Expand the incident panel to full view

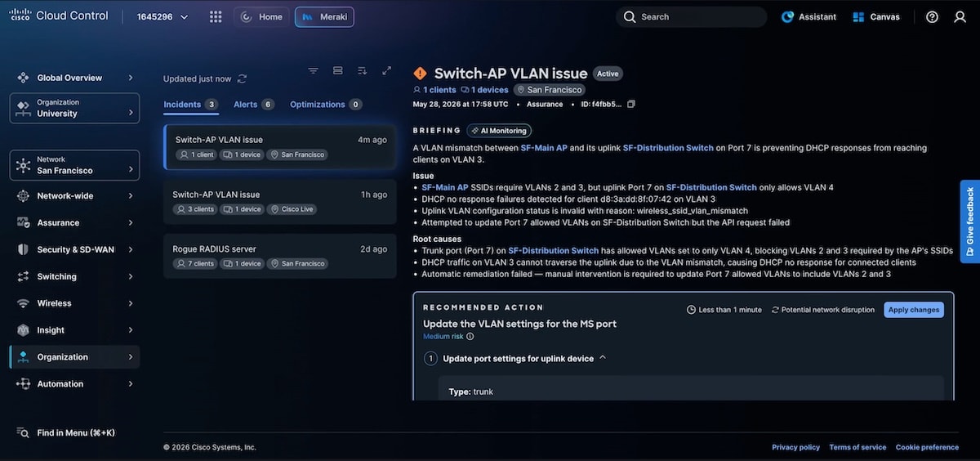[x=387, y=70]
